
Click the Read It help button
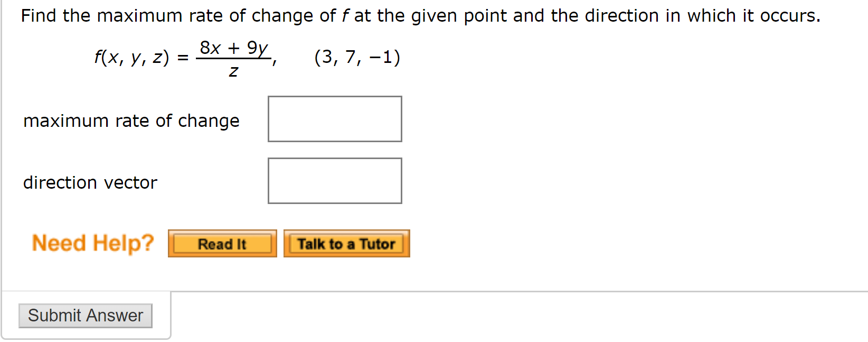222,244
